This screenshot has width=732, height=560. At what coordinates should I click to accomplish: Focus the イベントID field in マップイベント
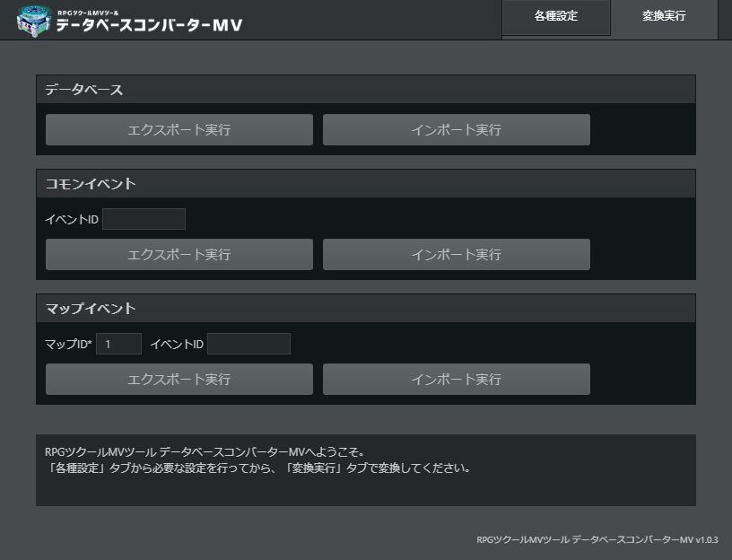(248, 344)
